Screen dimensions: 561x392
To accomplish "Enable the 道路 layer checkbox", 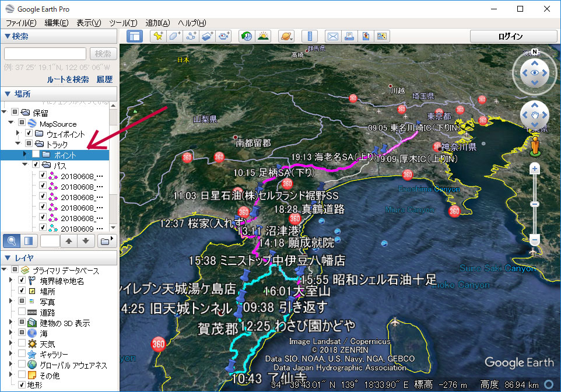I will [22, 311].
